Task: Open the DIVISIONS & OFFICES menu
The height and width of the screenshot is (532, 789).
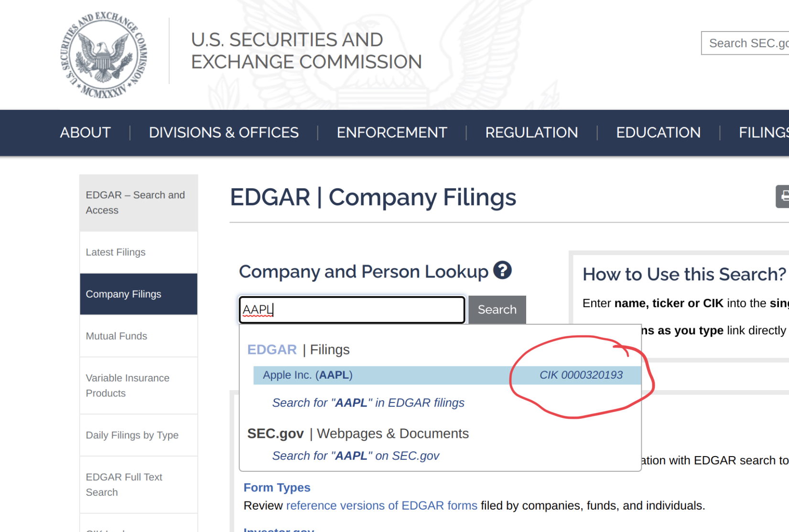Action: click(x=224, y=133)
